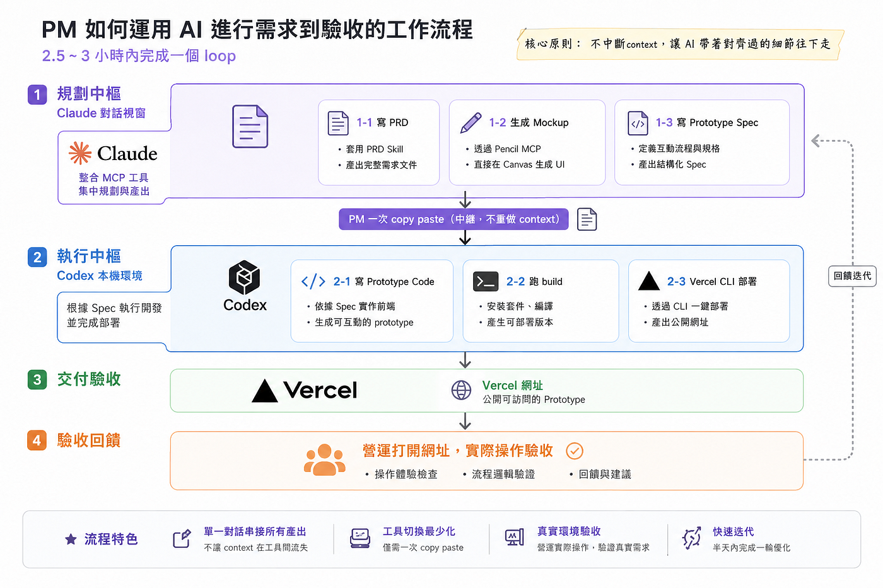Click the document icon next to copy paste pill

coord(587,219)
